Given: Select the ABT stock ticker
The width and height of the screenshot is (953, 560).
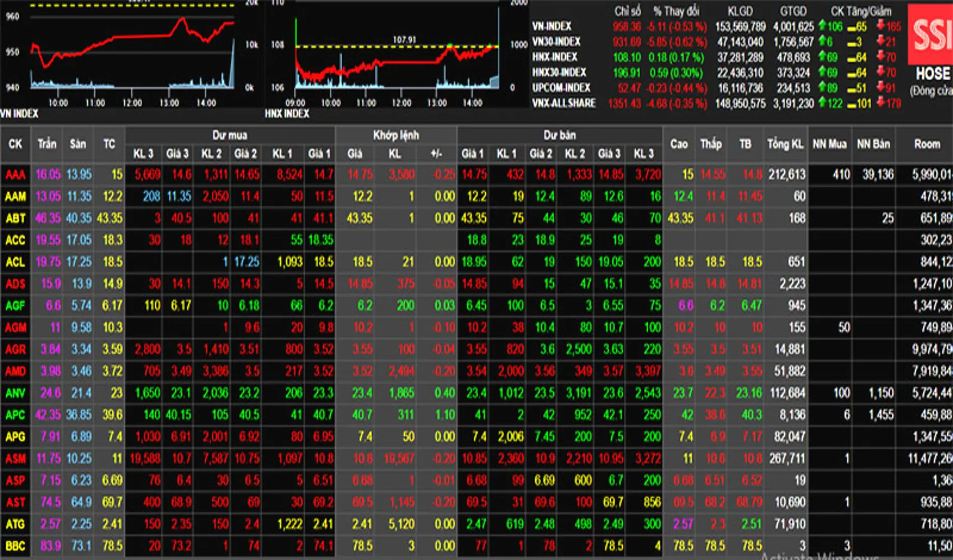Looking at the screenshot, I should click(15, 218).
